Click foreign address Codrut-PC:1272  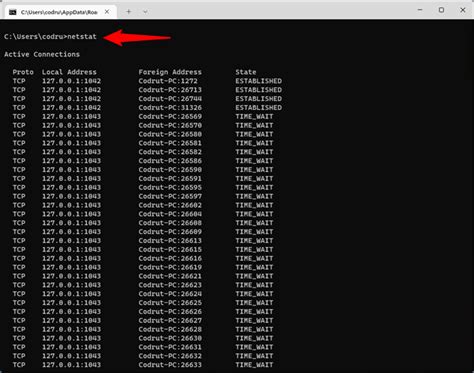tap(168, 81)
